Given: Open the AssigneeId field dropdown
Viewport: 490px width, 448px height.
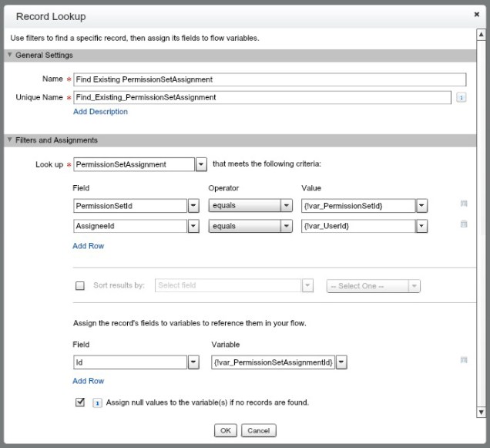Looking at the screenshot, I should click(193, 226).
